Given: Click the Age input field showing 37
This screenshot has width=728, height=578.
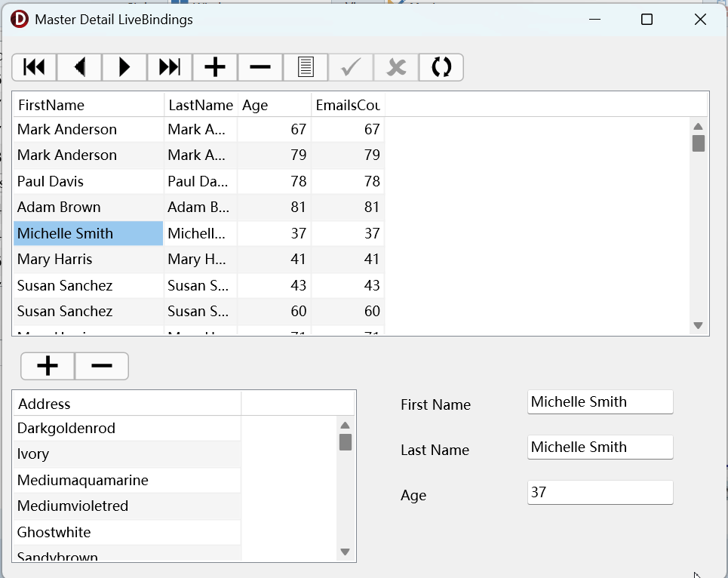Looking at the screenshot, I should click(600, 493).
